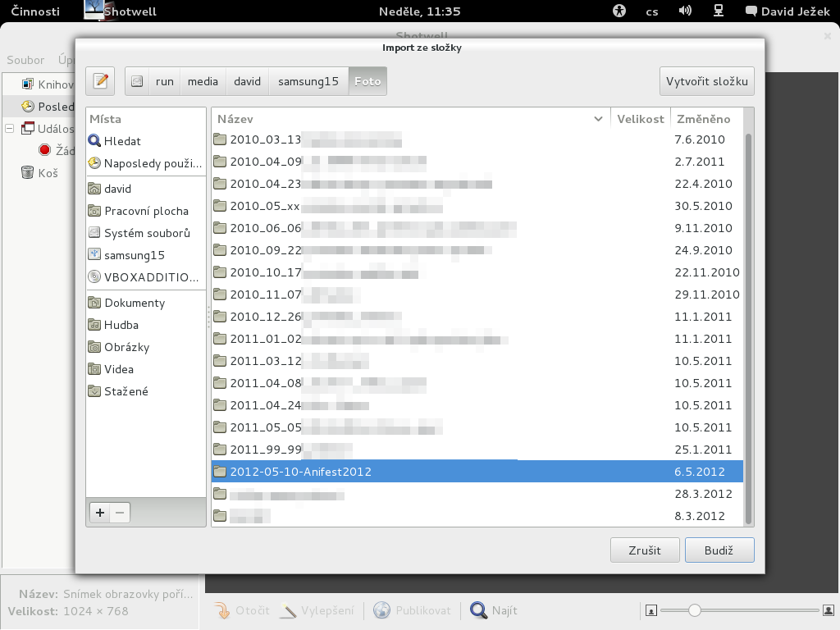This screenshot has width=840, height=630.
Task: Click the plus button to add a bookmark
Action: pos(99,513)
